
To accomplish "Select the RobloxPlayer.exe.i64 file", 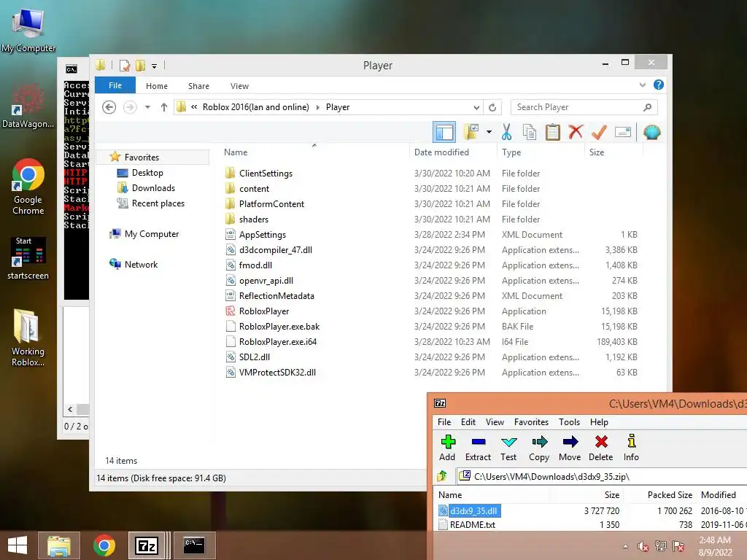I will coord(278,341).
